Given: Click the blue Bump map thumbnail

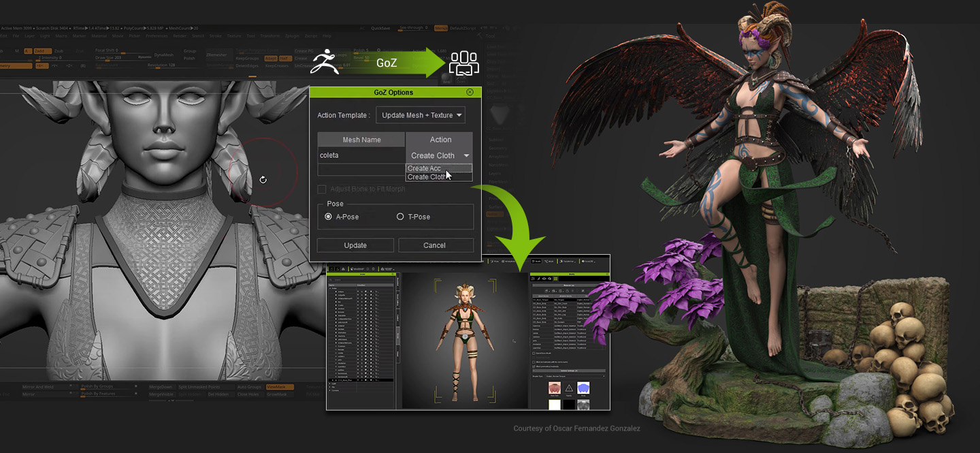Looking at the screenshot, I should coord(583,388).
